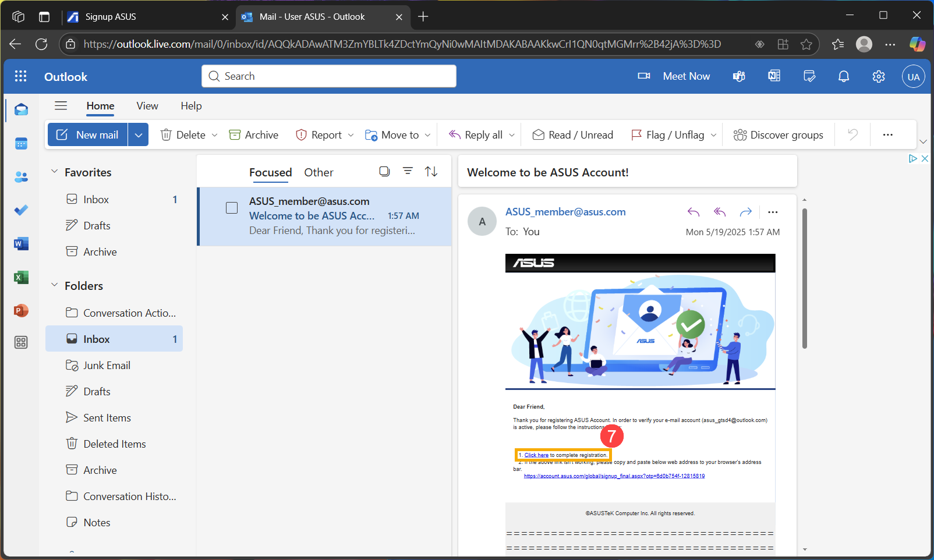The image size is (934, 560).
Task: Open the message list filter
Action: 408,171
